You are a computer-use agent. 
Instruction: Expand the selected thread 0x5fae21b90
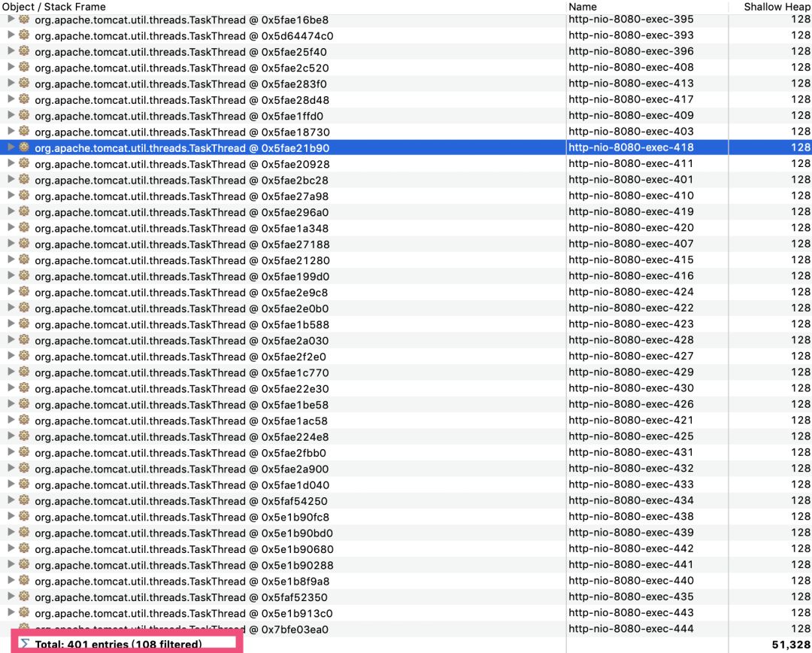coord(11,147)
